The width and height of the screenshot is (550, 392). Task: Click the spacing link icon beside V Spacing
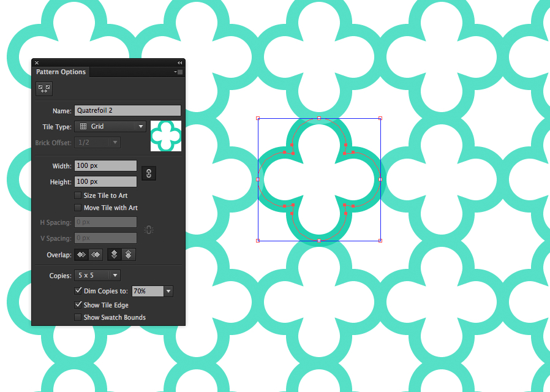(x=148, y=230)
